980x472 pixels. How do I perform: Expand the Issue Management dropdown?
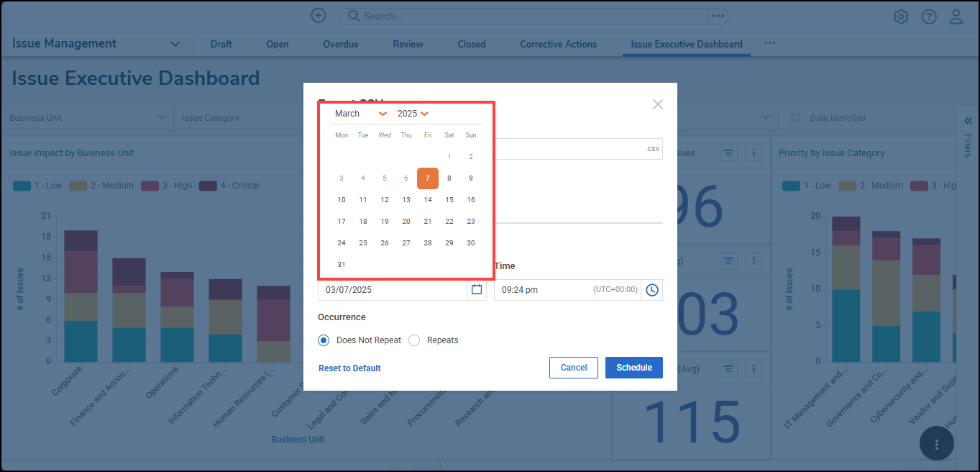pos(175,43)
